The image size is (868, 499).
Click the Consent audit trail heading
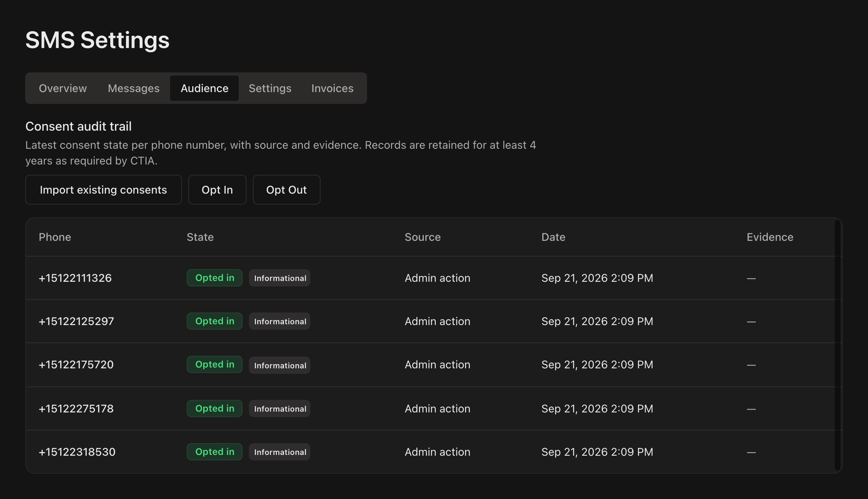point(78,126)
